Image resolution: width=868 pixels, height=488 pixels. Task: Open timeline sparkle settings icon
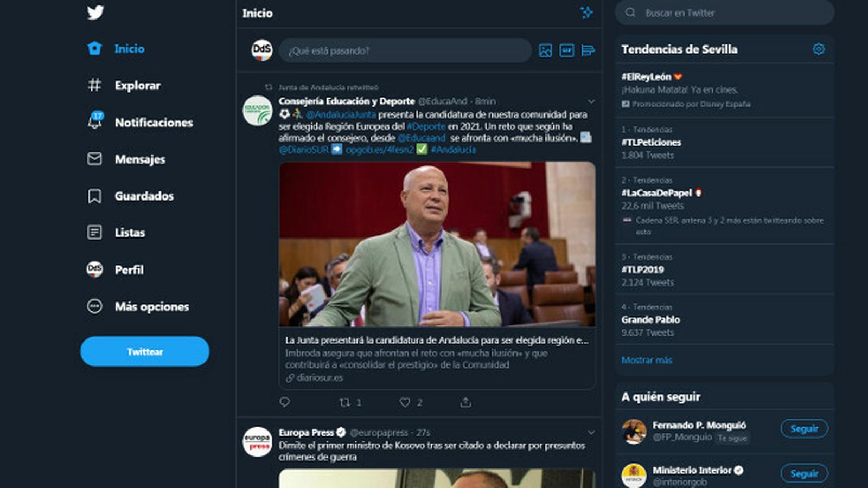coord(586,13)
